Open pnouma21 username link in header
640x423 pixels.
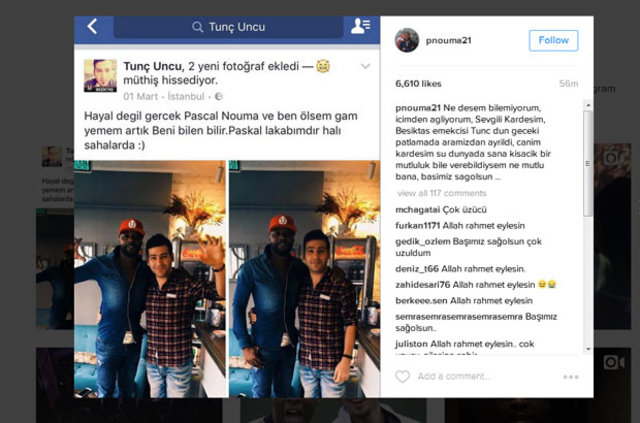[449, 40]
